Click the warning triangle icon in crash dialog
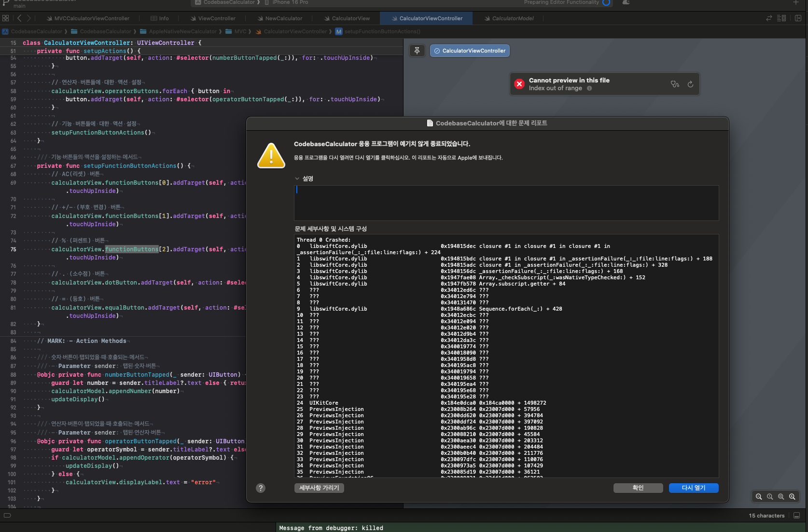The height and width of the screenshot is (532, 808). coord(271,155)
